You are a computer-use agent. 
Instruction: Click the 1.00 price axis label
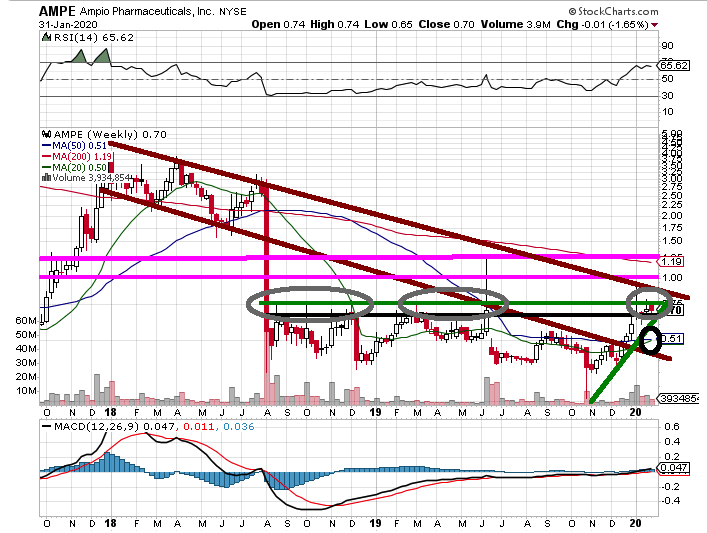point(671,278)
